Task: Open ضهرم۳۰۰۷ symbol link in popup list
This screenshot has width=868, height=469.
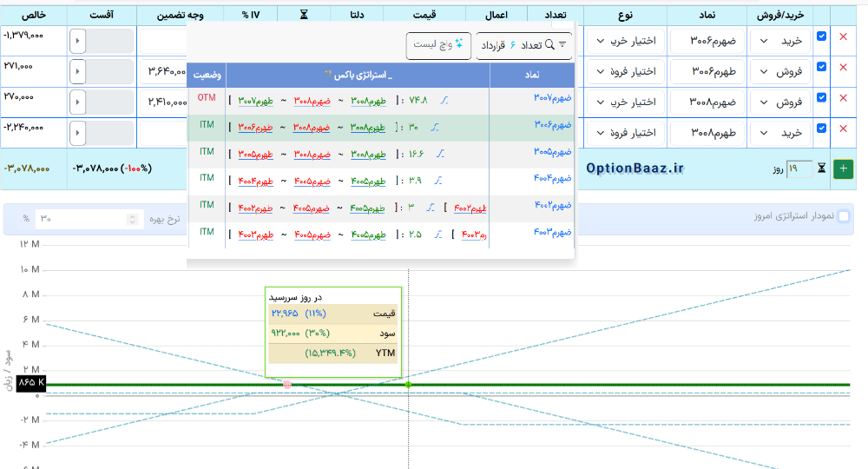Action: coord(552,98)
